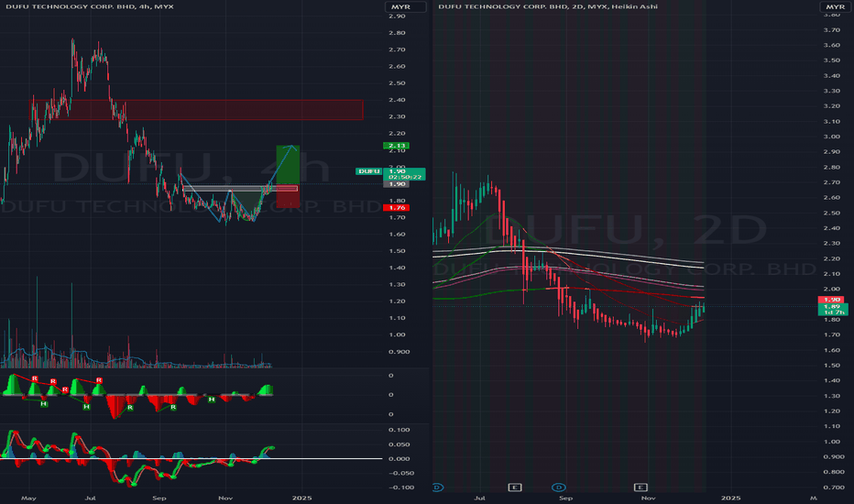The image size is (854, 504).
Task: Click the 1.90 last price countdown label
Action: coord(405,174)
